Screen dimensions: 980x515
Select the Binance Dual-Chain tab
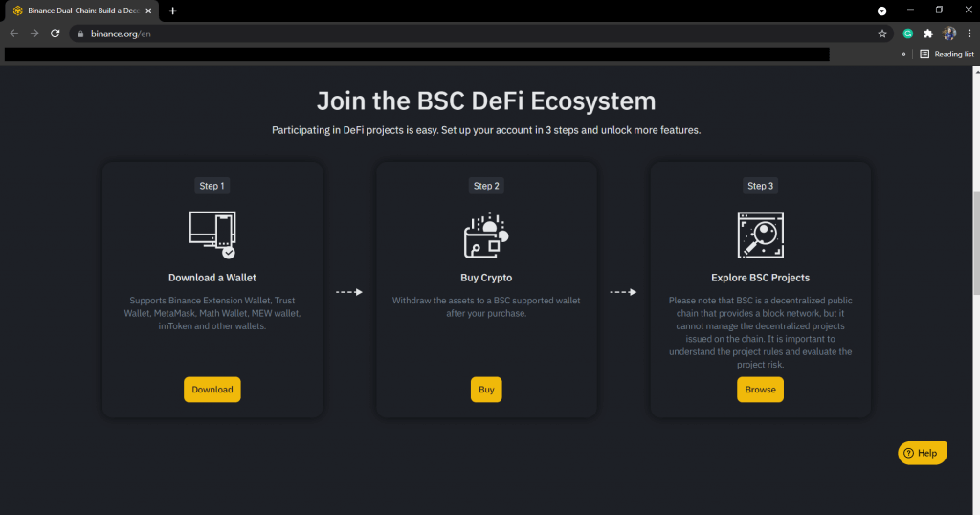[x=82, y=11]
